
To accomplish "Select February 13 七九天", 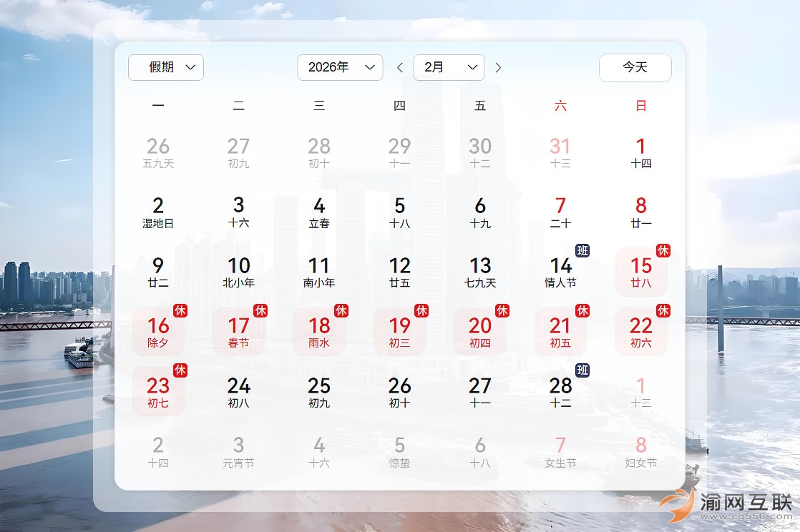I will coord(480,272).
